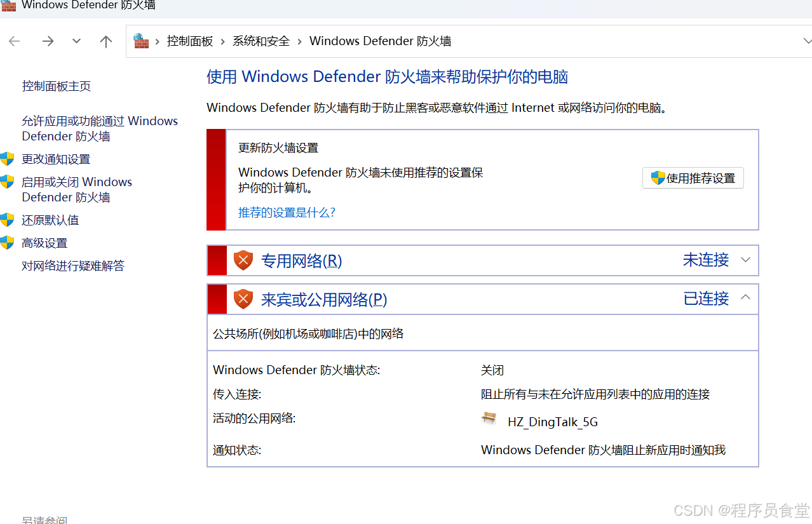Click the bench icon beside HZ_DingTalk_5G
The width and height of the screenshot is (812, 524).
pyautogui.click(x=489, y=418)
